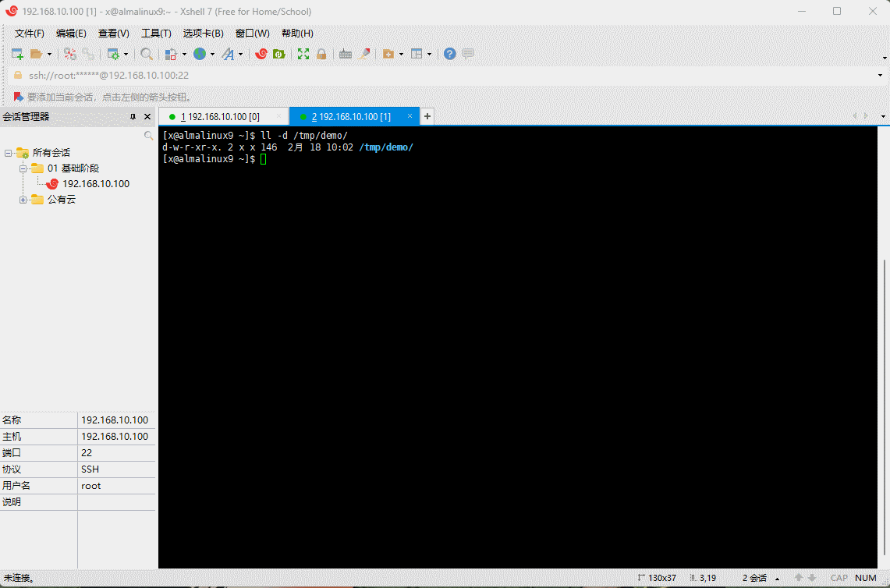Open the virtual keyboard toolbar icon
The width and height of the screenshot is (890, 588).
pos(345,54)
